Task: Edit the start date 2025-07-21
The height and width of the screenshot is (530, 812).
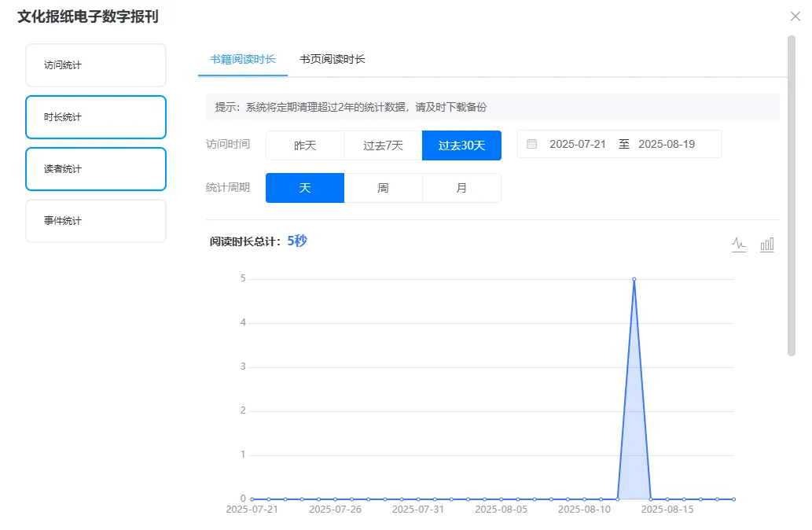Action: coord(578,144)
